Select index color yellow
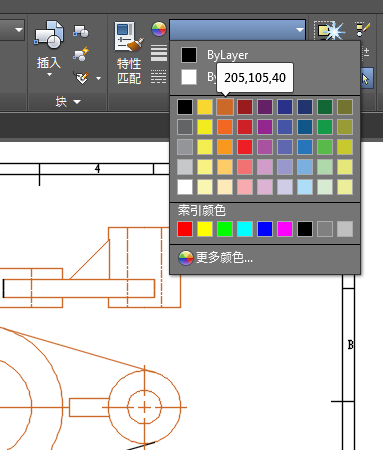 coord(205,229)
